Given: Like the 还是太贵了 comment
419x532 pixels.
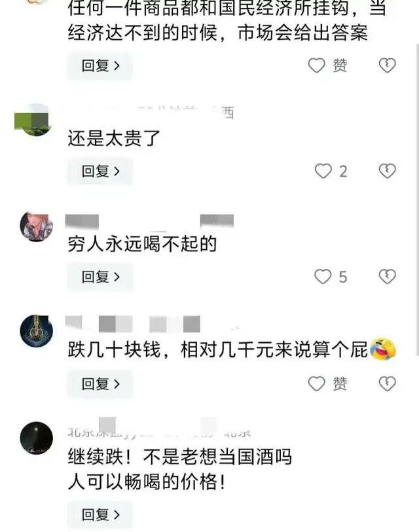Looking at the screenshot, I should pos(323,171).
